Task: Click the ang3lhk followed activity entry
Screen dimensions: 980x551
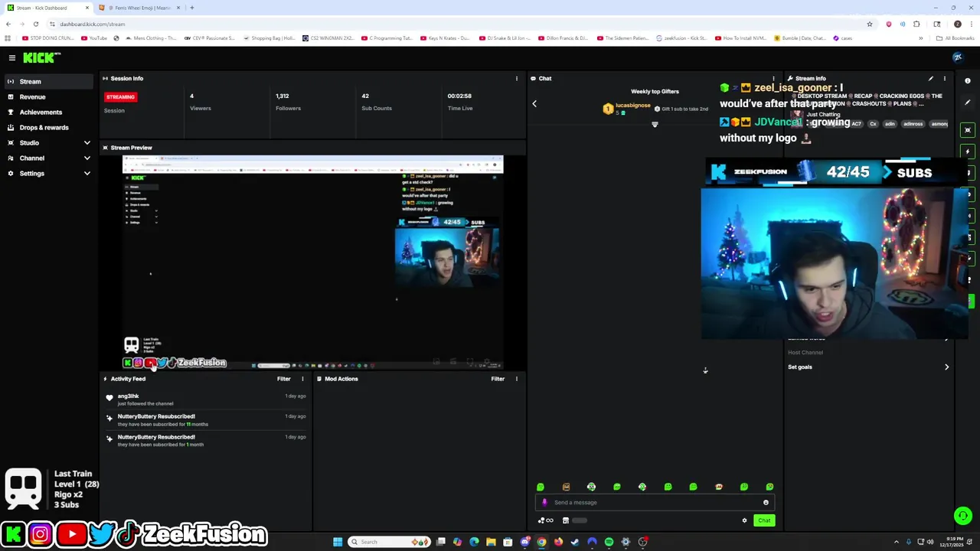Action: tap(207, 399)
